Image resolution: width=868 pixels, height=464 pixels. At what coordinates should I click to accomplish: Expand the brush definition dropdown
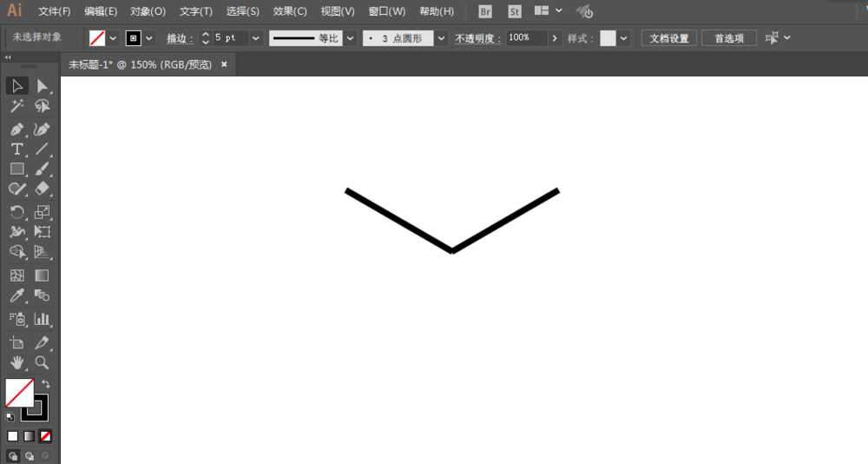click(441, 38)
